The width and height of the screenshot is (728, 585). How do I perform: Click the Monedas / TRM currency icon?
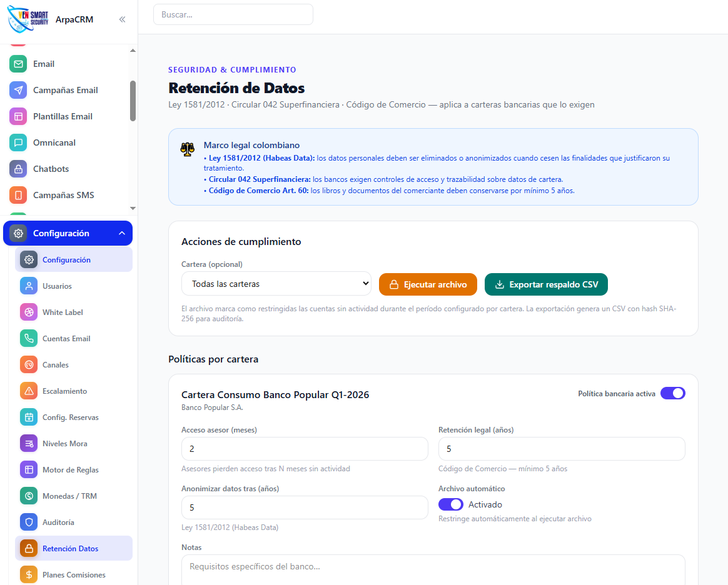tap(29, 496)
